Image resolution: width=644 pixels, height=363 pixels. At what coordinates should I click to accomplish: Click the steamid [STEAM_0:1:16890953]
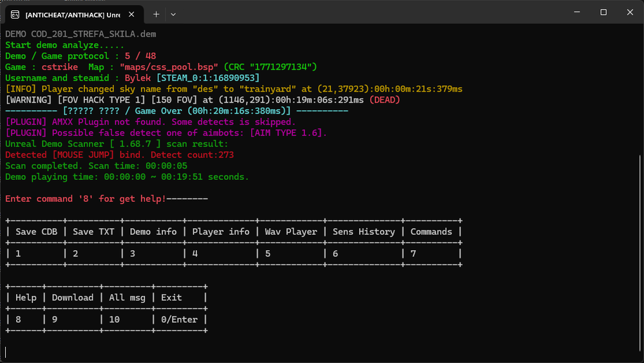tap(208, 78)
